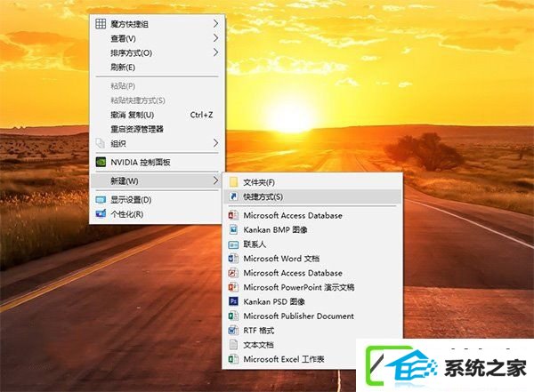Click the Ctrl+Z shortcut label
Image resolution: width=534 pixels, height=392 pixels.
[x=201, y=115]
